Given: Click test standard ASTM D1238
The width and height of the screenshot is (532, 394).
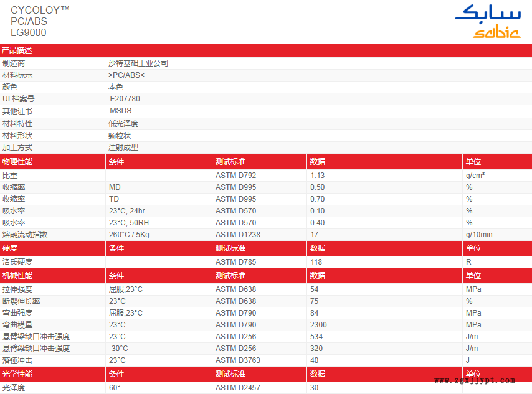Looking at the screenshot, I should tap(238, 235).
